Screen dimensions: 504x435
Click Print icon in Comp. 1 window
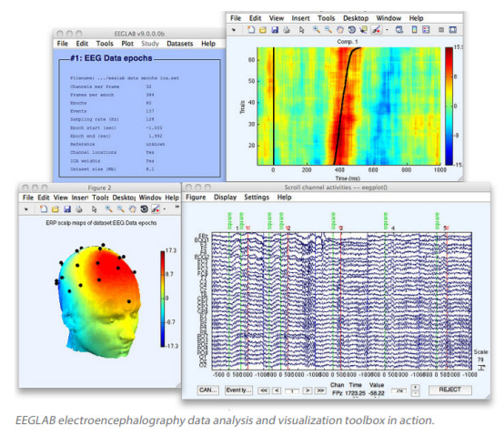coord(286,30)
